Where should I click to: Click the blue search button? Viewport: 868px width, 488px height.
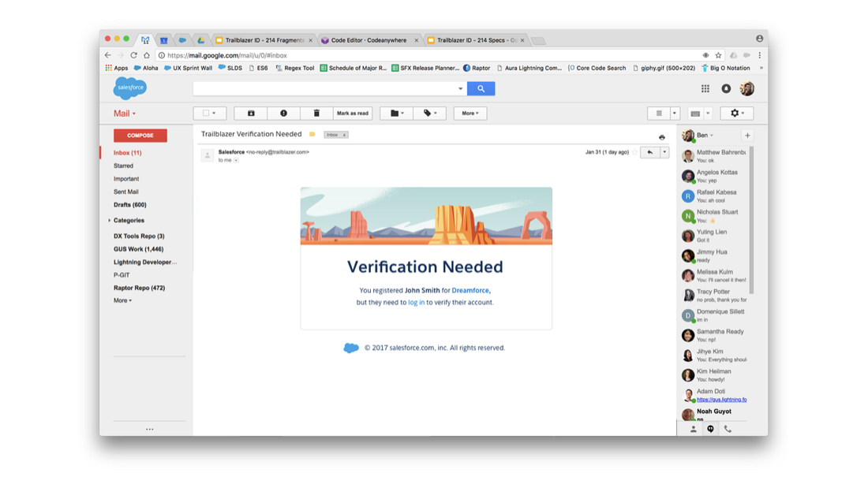click(481, 88)
